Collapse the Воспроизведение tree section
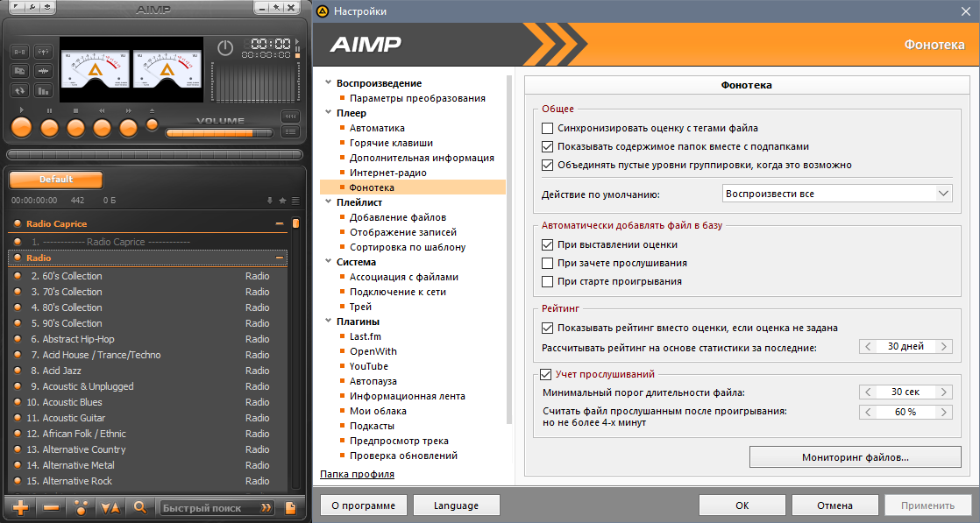The height and width of the screenshot is (523, 980). pyautogui.click(x=328, y=82)
